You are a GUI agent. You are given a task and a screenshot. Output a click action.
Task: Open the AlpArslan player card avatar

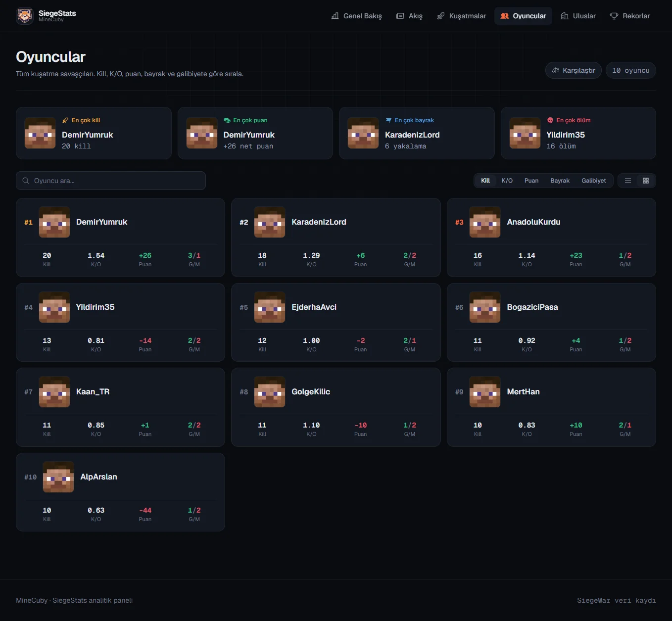coord(58,477)
